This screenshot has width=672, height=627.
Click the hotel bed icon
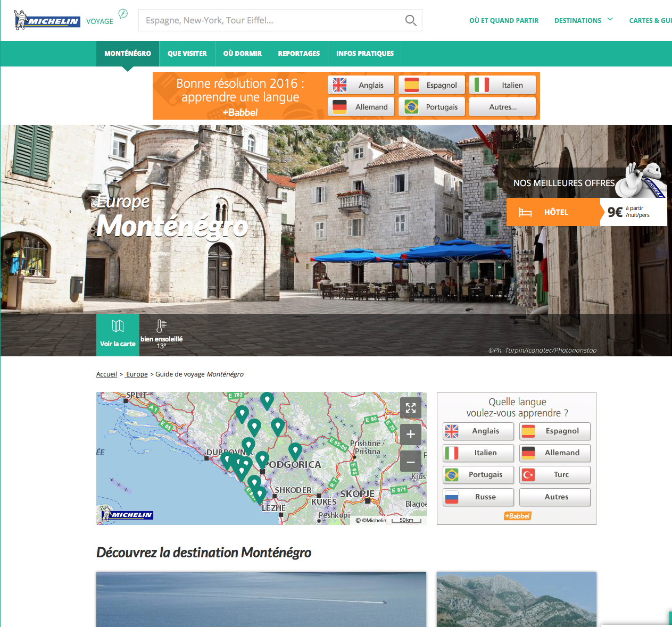[525, 212]
